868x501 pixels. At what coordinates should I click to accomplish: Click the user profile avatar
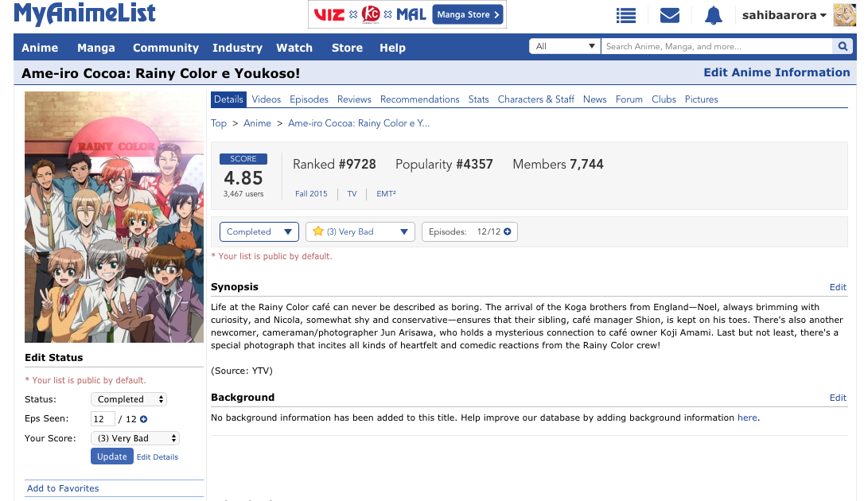(x=843, y=15)
